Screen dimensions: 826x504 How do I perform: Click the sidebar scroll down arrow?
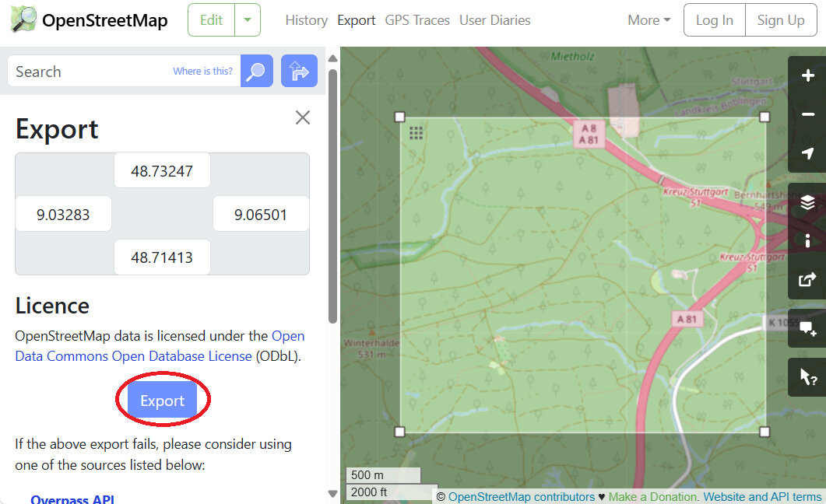click(x=332, y=494)
